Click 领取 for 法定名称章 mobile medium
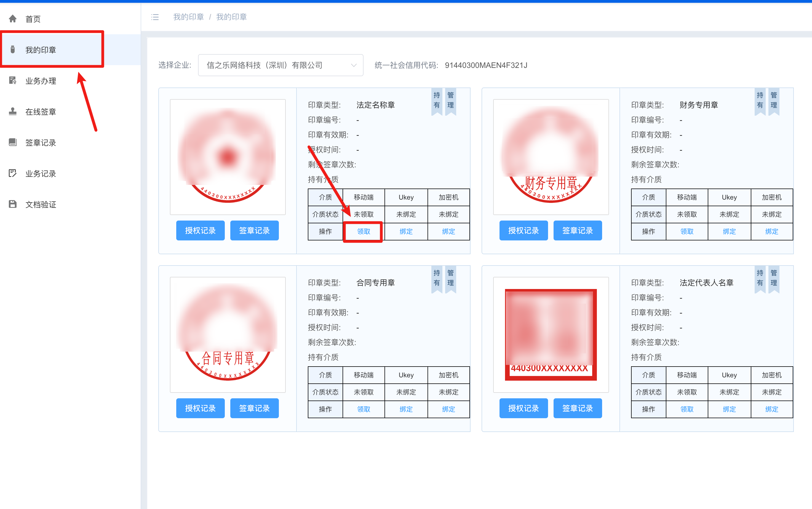The height and width of the screenshot is (509, 812). click(x=364, y=232)
